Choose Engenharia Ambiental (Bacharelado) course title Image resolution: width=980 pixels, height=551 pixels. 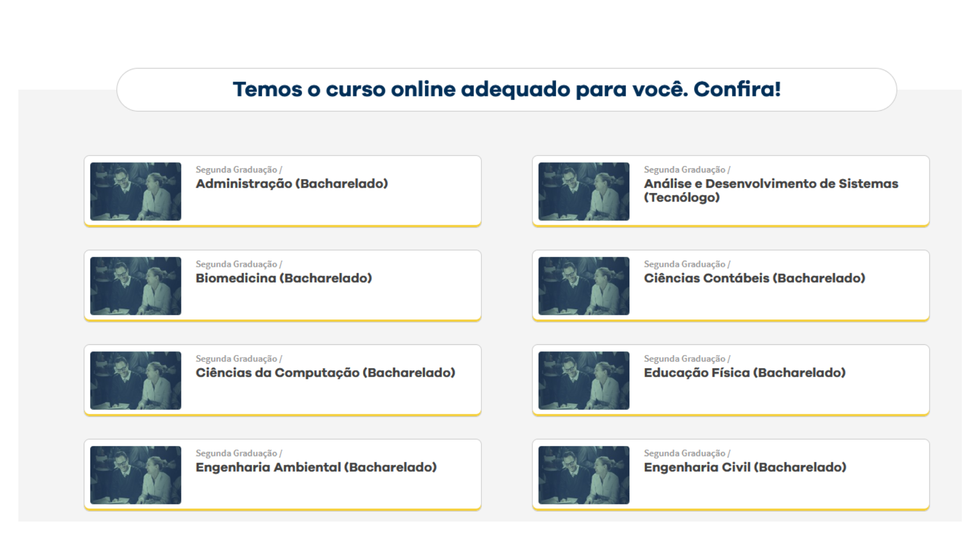316,467
